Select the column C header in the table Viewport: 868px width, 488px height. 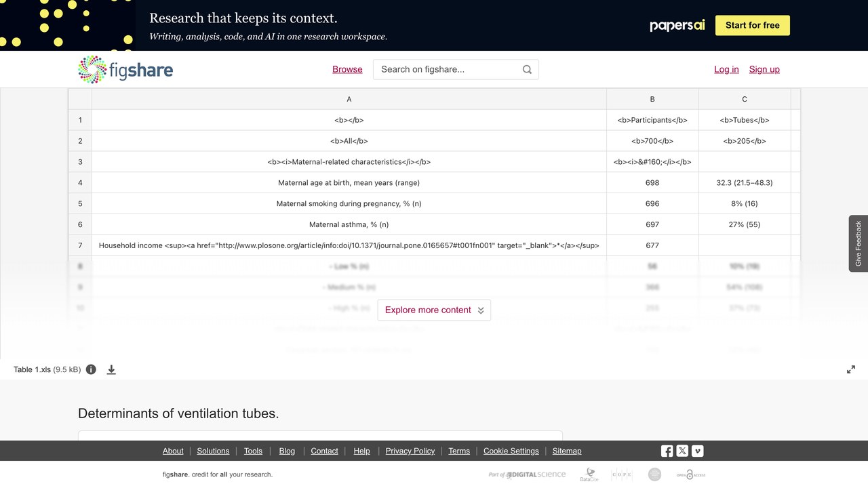(745, 99)
